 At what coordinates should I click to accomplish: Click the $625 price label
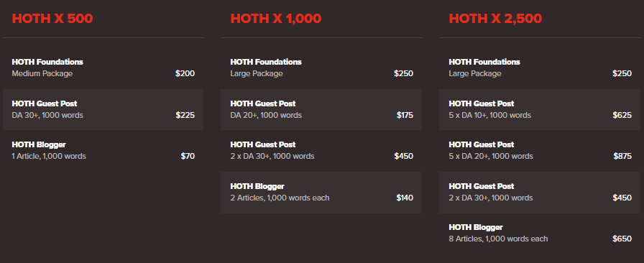pyautogui.click(x=622, y=115)
